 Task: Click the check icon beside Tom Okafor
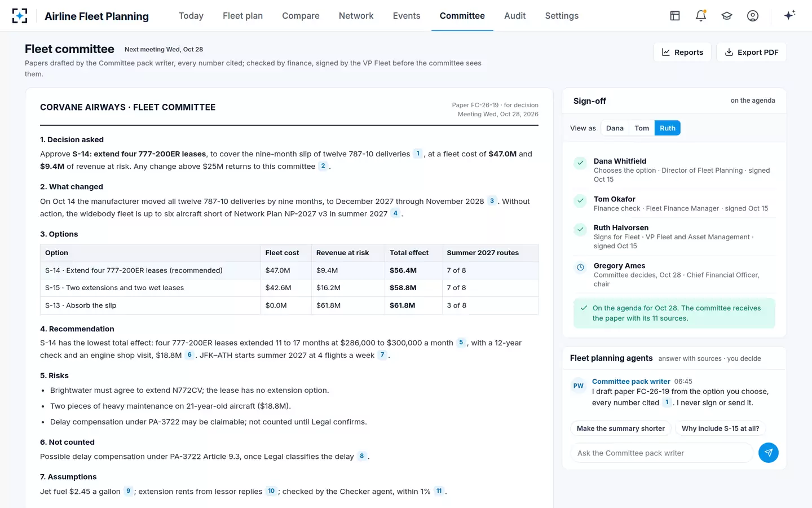click(580, 200)
